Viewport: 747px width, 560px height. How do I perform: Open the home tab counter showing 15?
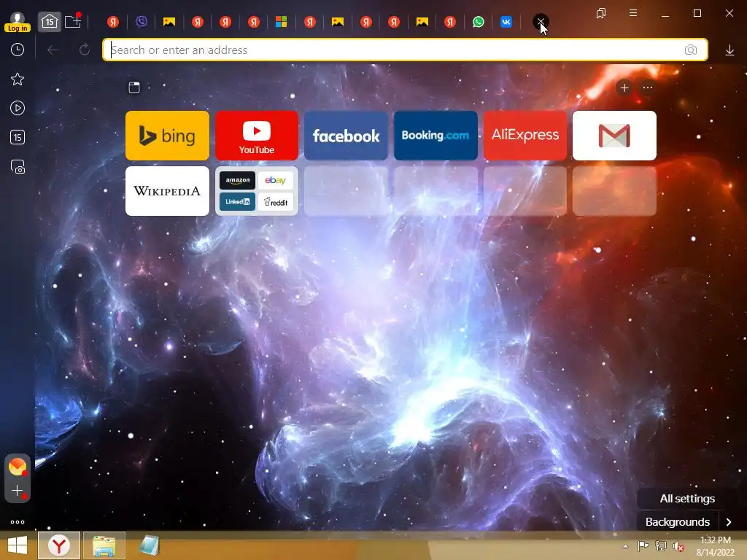point(50,21)
